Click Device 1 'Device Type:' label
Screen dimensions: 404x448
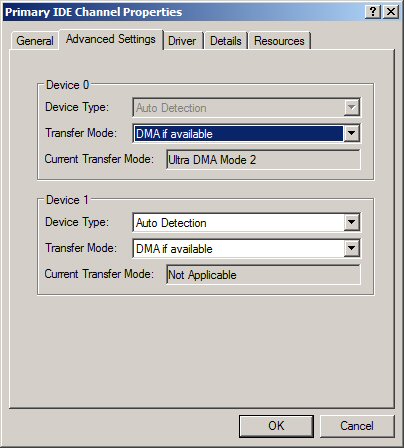pyautogui.click(x=77, y=222)
